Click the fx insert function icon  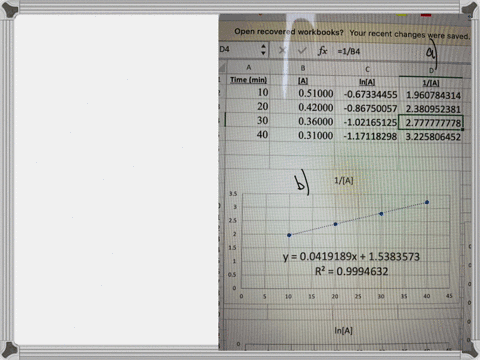tap(322, 51)
